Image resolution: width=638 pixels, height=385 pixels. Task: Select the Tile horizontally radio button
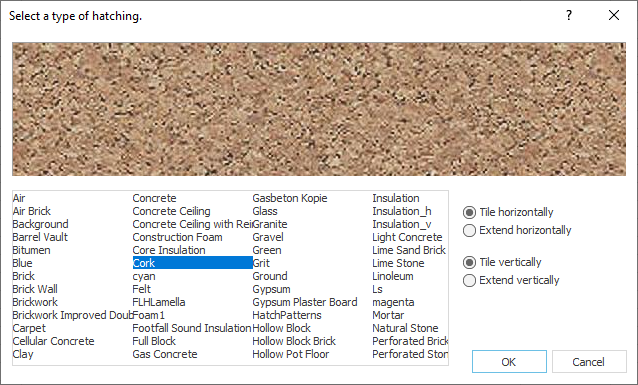(508, 212)
